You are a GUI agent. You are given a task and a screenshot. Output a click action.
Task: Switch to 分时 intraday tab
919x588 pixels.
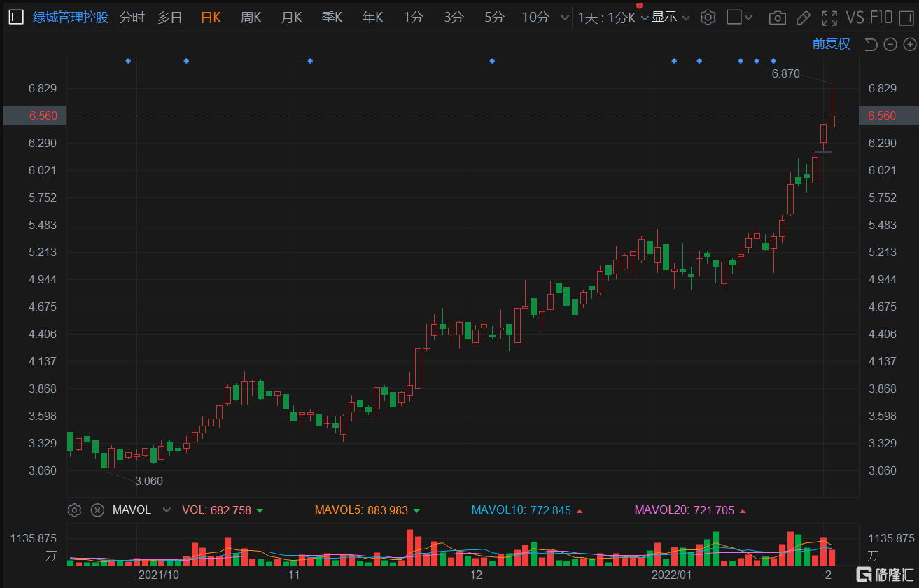click(132, 17)
